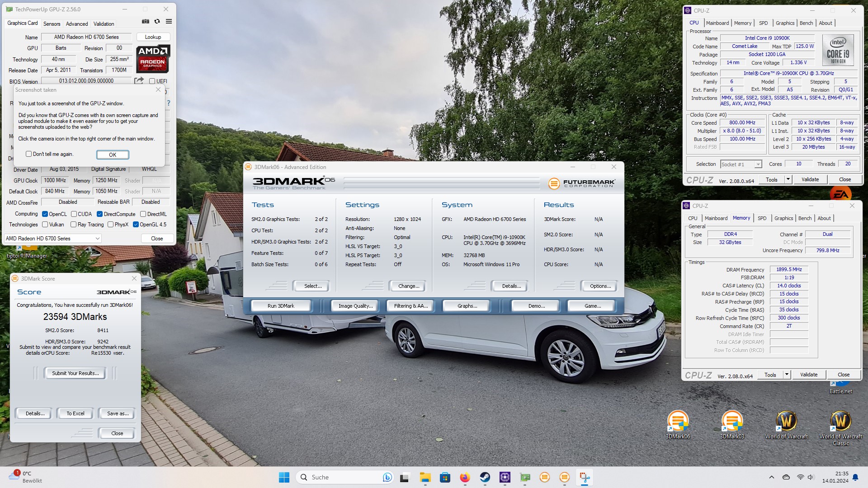The height and width of the screenshot is (488, 868).
Task: Toggle the UEFI checkbox in GPU-Z
Action: 152,81
